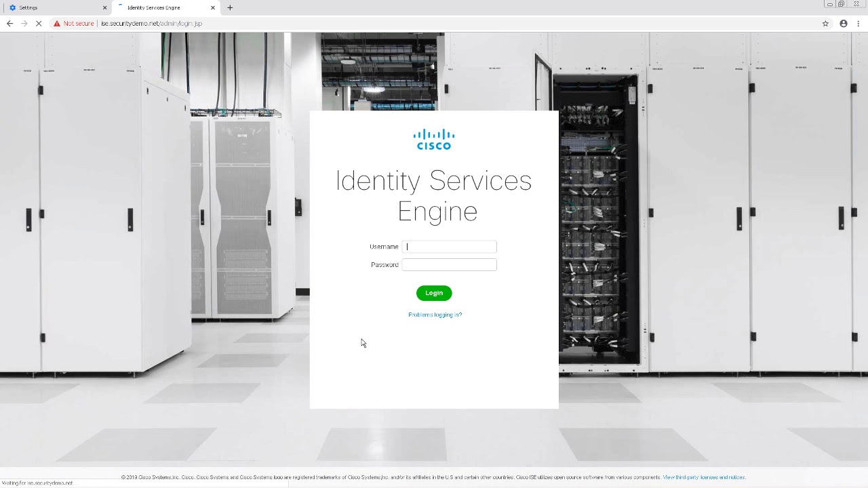Stop loading the page
Image resolution: width=868 pixels, height=488 pixels.
coord(39,23)
